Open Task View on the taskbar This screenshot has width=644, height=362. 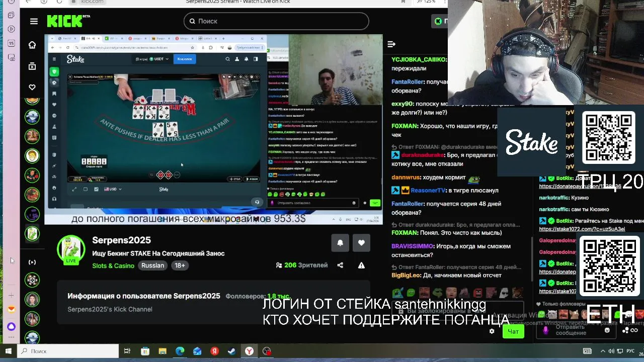(127, 351)
